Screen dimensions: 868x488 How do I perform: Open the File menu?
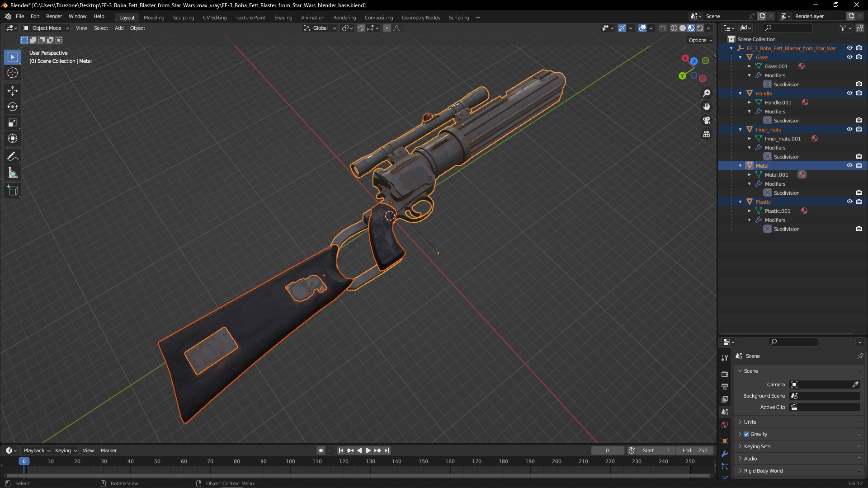pos(20,16)
